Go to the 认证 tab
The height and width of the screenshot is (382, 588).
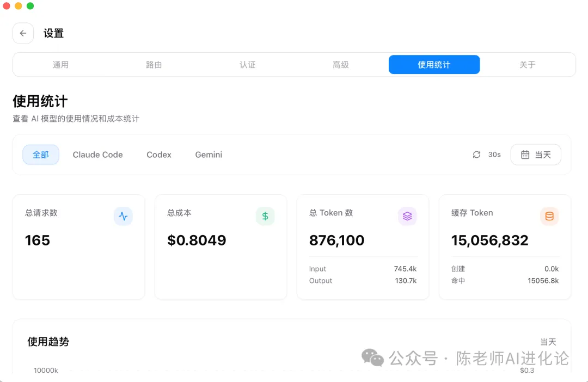click(x=247, y=65)
